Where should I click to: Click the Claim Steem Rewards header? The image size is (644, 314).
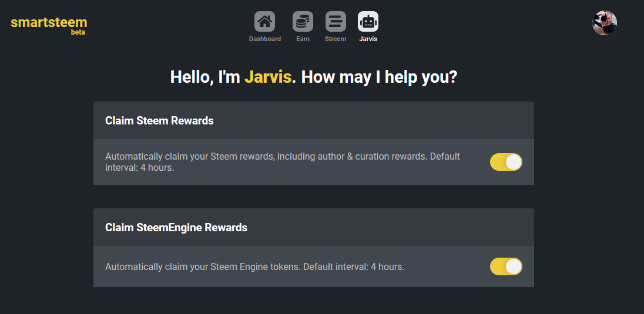click(x=159, y=121)
